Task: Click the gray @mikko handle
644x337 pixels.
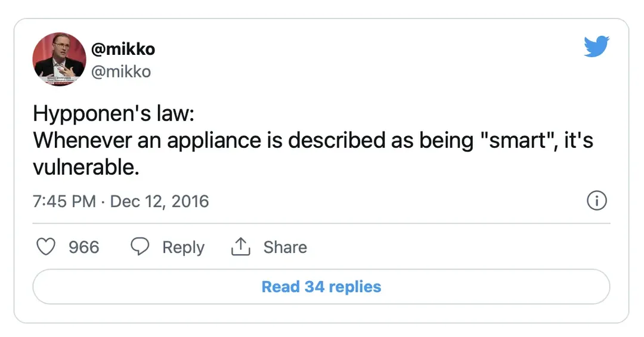Action: (x=120, y=72)
